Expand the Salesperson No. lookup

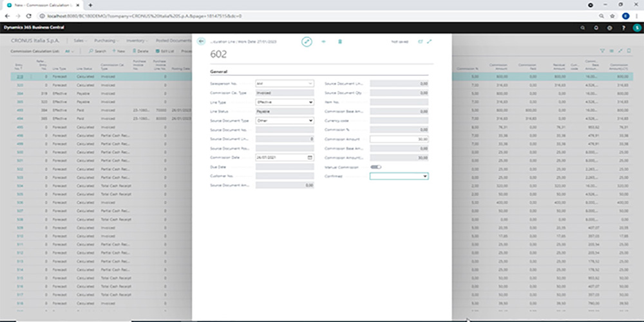310,84
